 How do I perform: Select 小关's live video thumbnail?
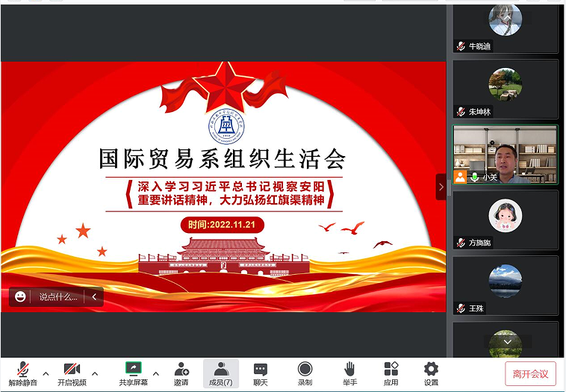pos(506,155)
